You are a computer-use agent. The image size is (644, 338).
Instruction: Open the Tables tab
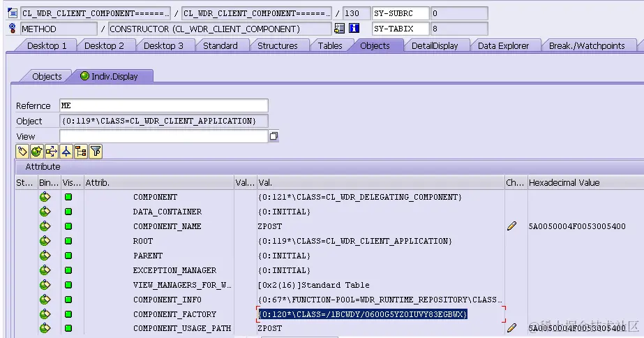point(330,45)
